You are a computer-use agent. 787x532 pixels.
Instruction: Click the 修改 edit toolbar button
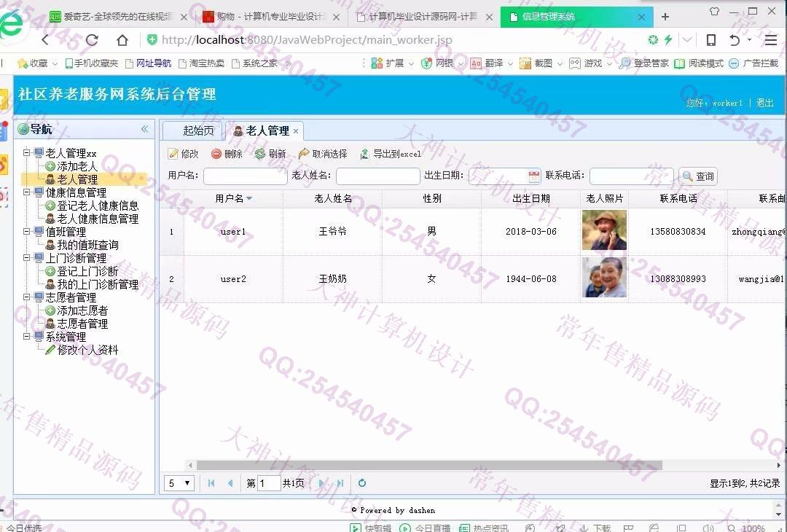[183, 154]
